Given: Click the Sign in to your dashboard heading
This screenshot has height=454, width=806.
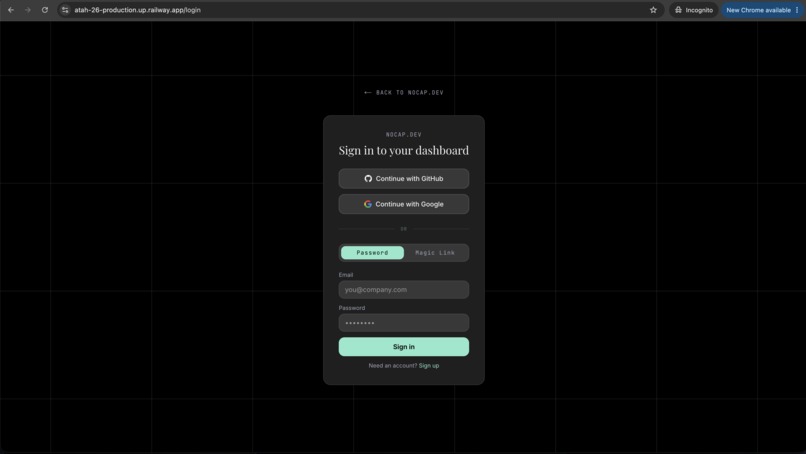Looking at the screenshot, I should pos(404,150).
